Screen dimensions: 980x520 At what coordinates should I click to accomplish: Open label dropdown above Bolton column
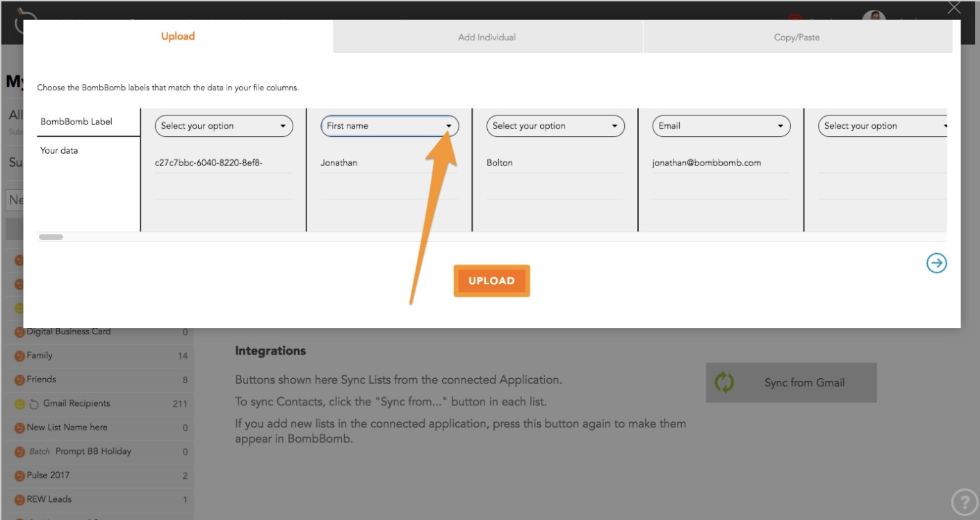coord(555,126)
